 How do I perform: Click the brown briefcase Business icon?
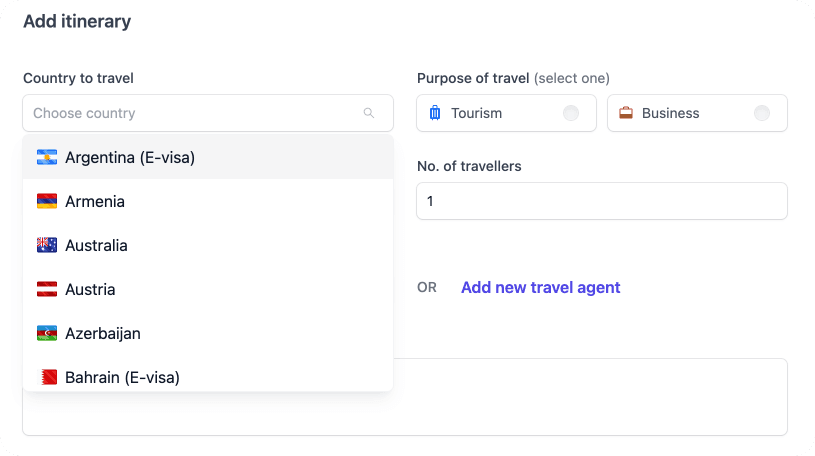626,113
